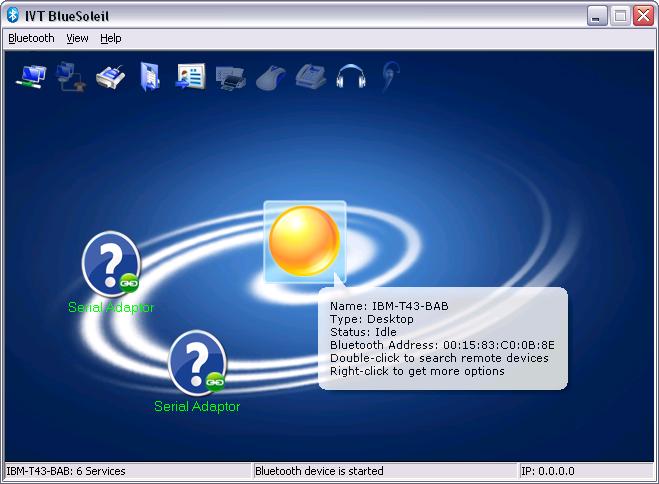Image resolution: width=659 pixels, height=484 pixels.
Task: Select the lower Serial Adaptor question-mark device
Action: [x=197, y=362]
